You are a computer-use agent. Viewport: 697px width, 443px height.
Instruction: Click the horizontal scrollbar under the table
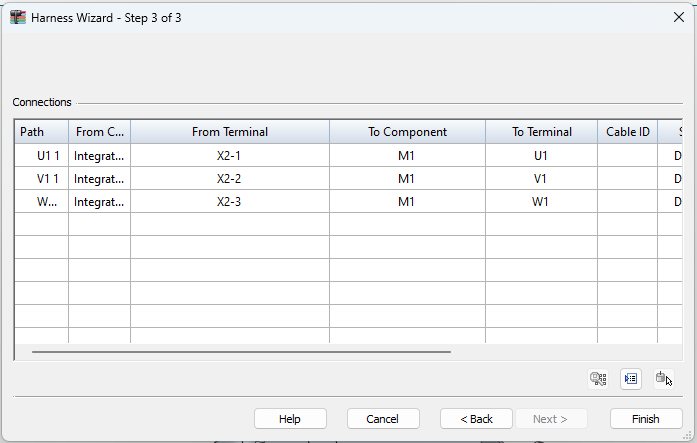[x=240, y=352]
